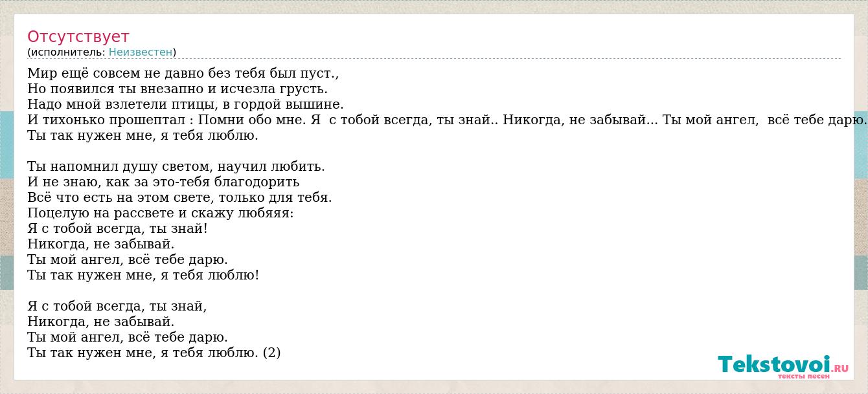The image size is (868, 394).
Task: Click the line Я с тобой всегда, ты знай!
Action: click(x=118, y=228)
